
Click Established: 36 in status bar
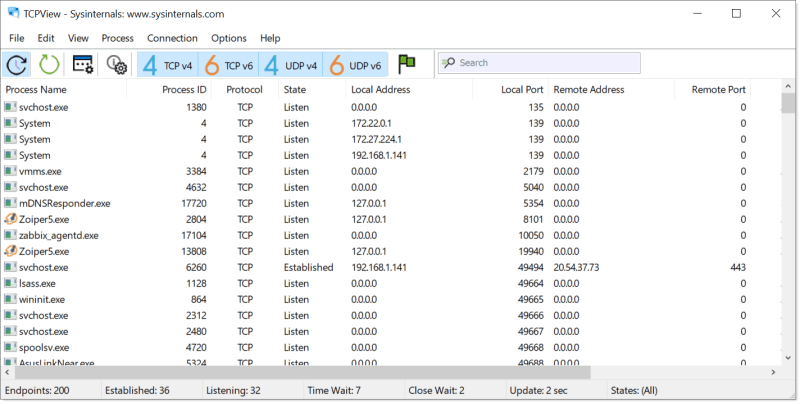point(137,391)
